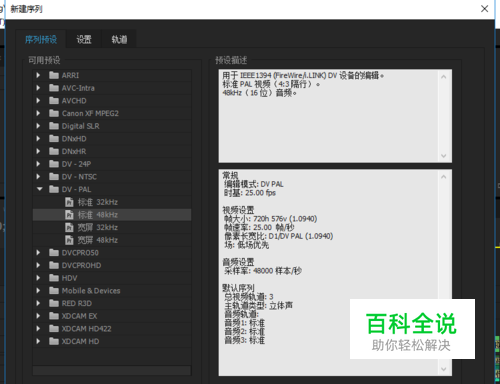This screenshot has width=500, height=384.
Task: Click the DV - PAL folder icon
Action: [x=54, y=189]
